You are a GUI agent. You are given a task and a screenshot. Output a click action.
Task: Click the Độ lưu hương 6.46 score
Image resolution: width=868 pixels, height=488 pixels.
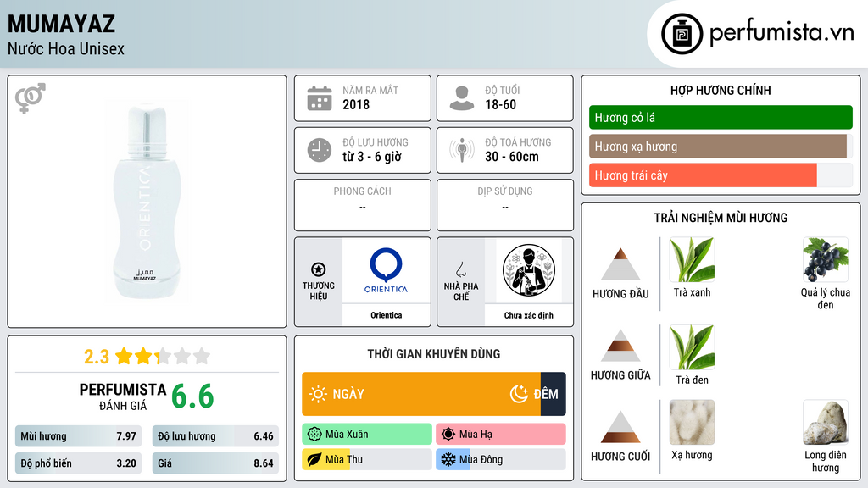pos(215,436)
